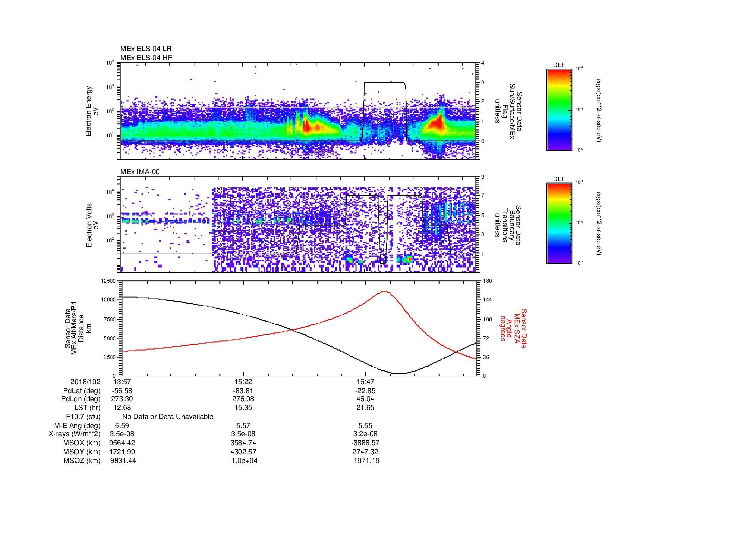Viewport: 756px width, 534px height.
Task: Click PdLat value -56.58
Action: tap(122, 391)
